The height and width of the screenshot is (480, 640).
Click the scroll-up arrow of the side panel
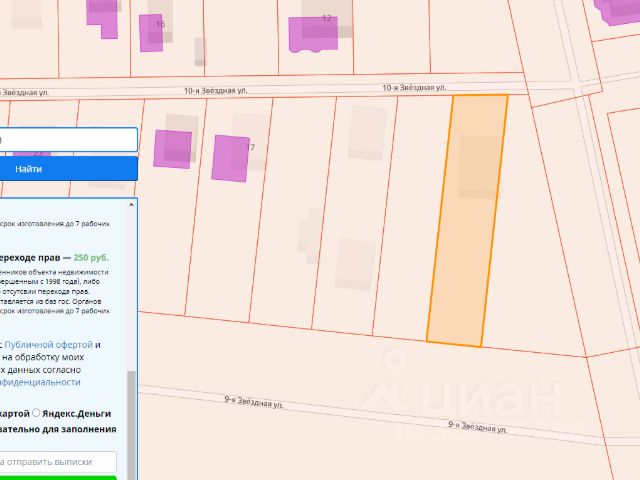coord(131,204)
